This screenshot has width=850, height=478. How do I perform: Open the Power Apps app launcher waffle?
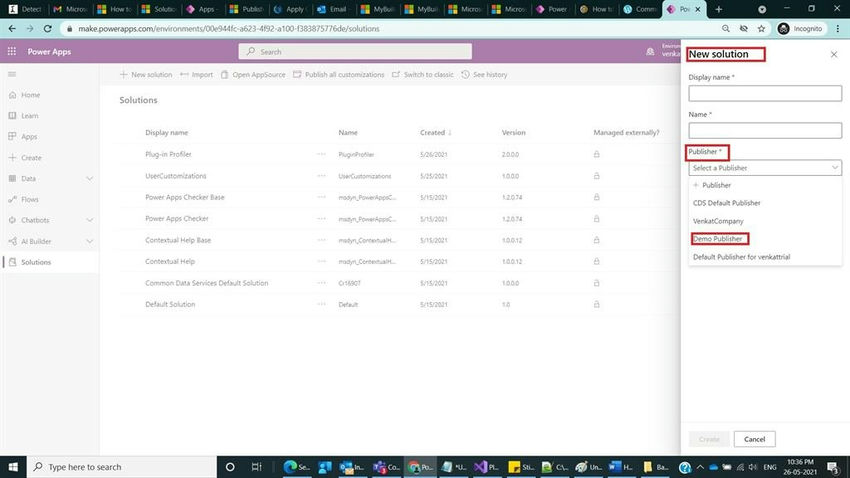11,51
